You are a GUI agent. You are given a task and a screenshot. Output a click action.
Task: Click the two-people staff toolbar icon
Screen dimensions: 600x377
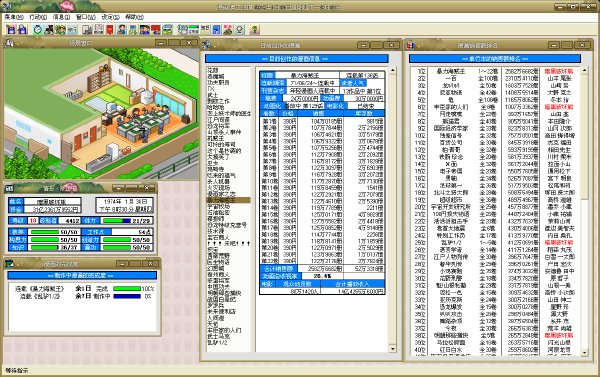pos(145,29)
